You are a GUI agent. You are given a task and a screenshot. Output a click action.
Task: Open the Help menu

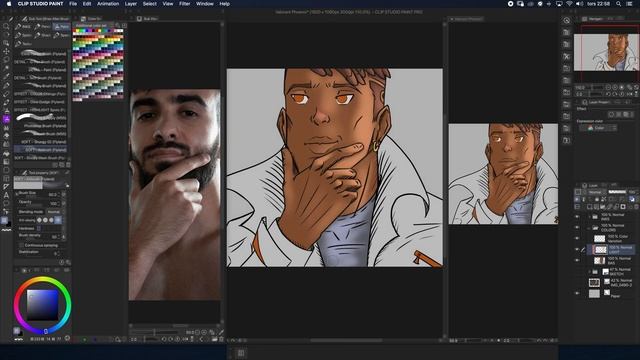click(224, 4)
